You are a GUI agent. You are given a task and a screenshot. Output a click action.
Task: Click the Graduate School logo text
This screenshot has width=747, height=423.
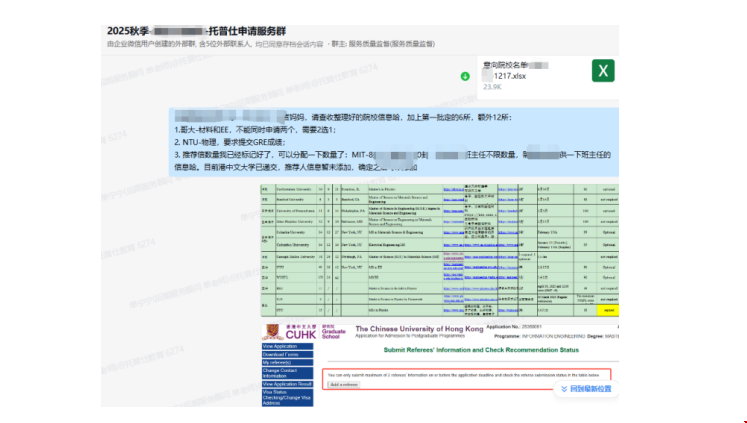pyautogui.click(x=333, y=332)
